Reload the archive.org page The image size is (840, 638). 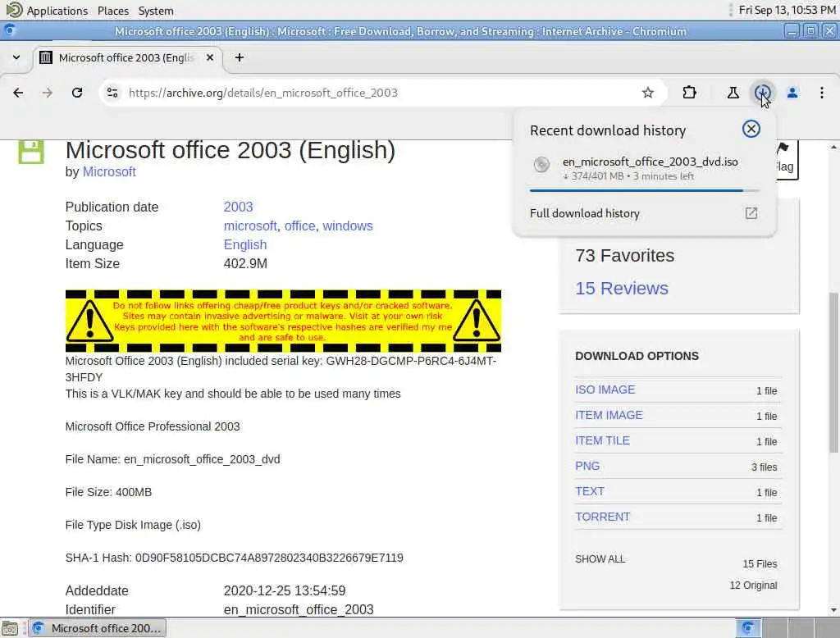tap(77, 93)
